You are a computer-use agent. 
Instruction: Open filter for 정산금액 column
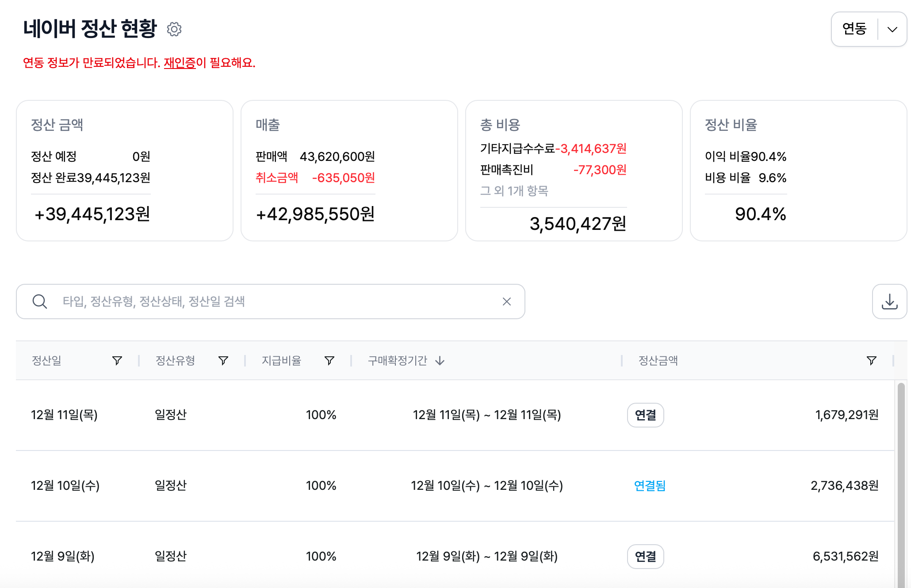[871, 361]
